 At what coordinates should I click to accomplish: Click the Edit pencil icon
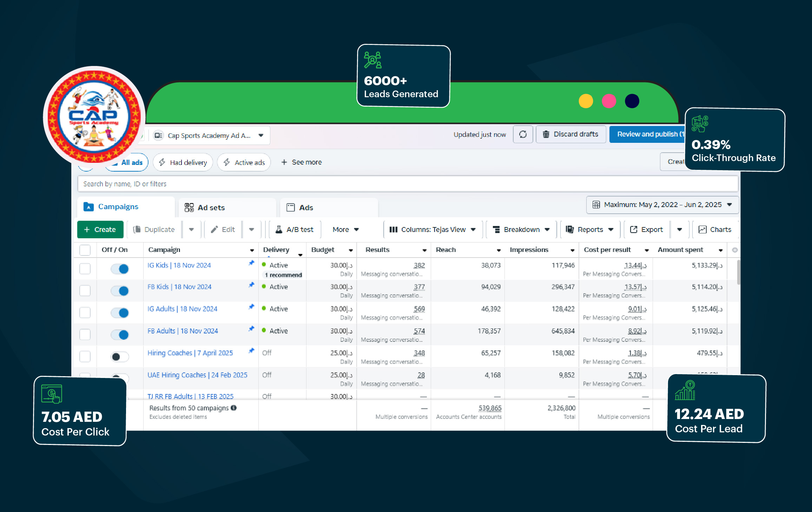(214, 230)
